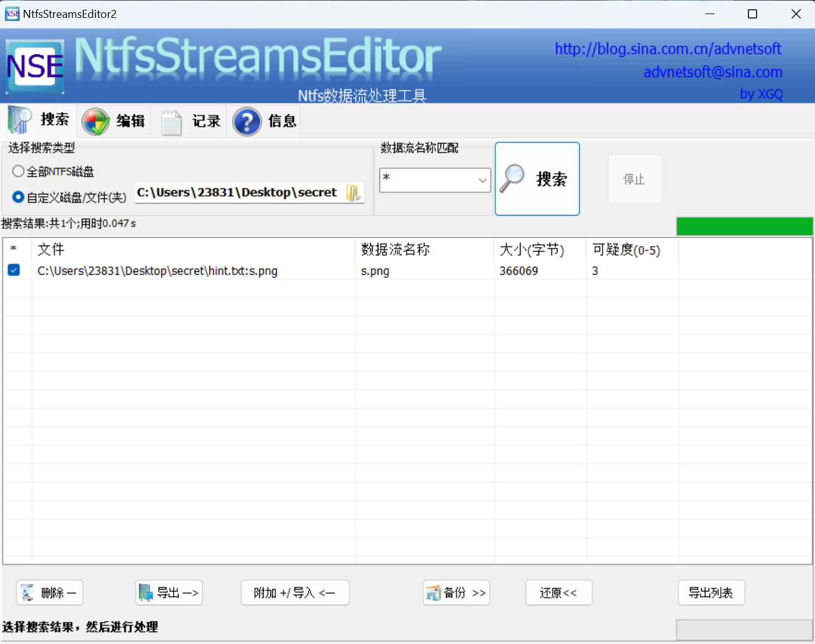Click the NSE application logo
The image size is (815, 644).
click(35, 66)
